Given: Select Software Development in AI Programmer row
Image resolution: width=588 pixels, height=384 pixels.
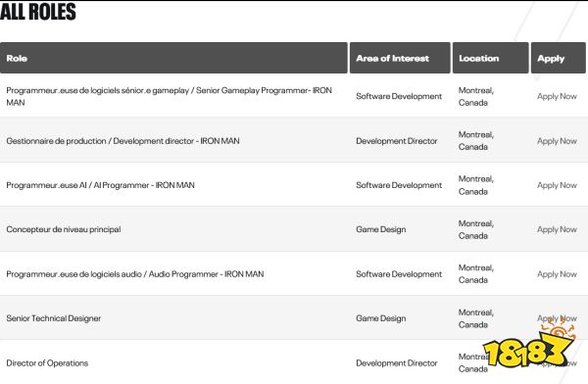Looking at the screenshot, I should pyautogui.click(x=399, y=185).
